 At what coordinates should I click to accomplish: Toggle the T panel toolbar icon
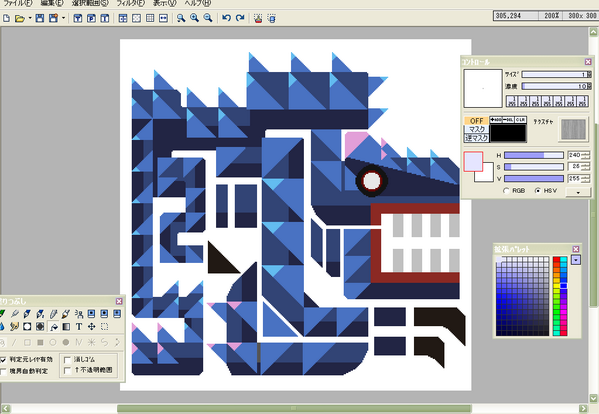pyautogui.click(x=78, y=18)
